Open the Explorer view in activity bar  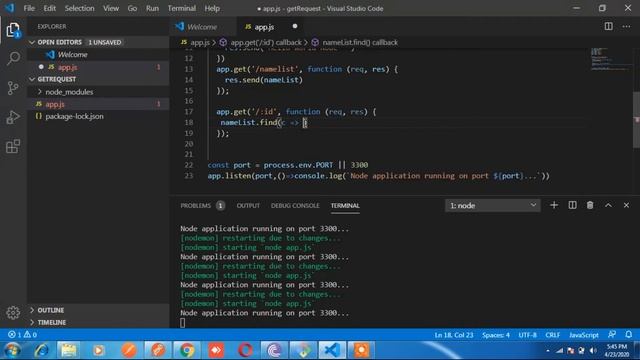click(13, 30)
